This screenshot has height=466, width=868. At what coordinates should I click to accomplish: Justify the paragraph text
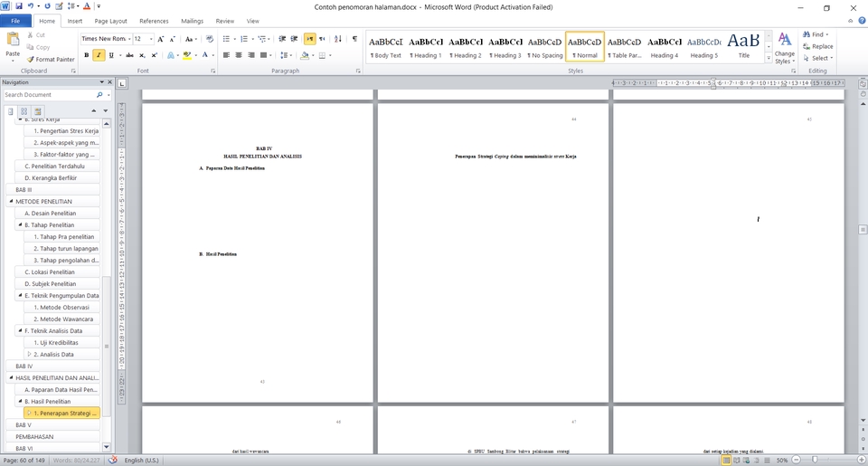coord(263,55)
